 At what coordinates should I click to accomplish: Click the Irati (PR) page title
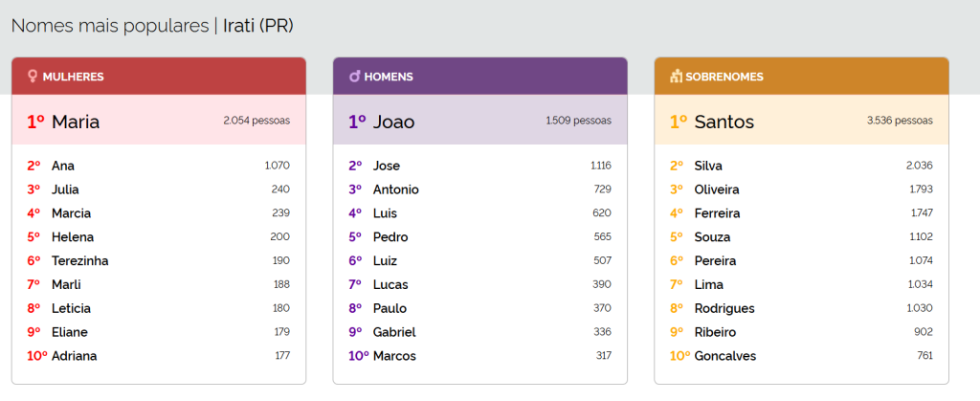point(258,25)
